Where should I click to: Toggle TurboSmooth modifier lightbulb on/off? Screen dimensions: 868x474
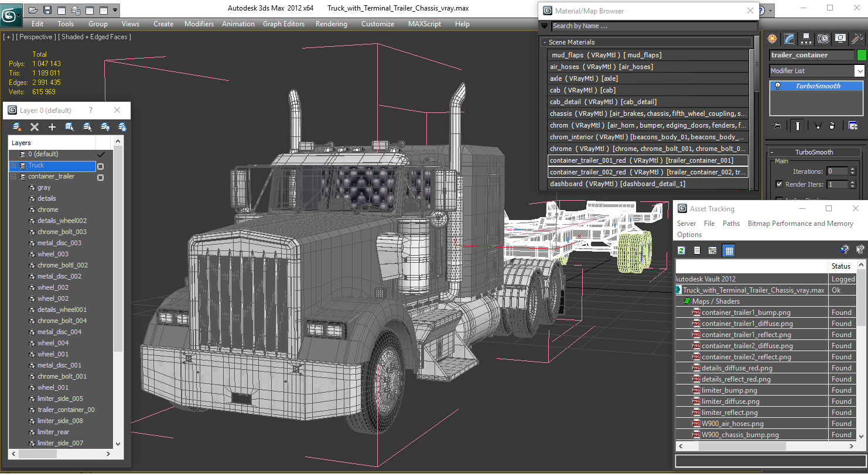point(778,86)
